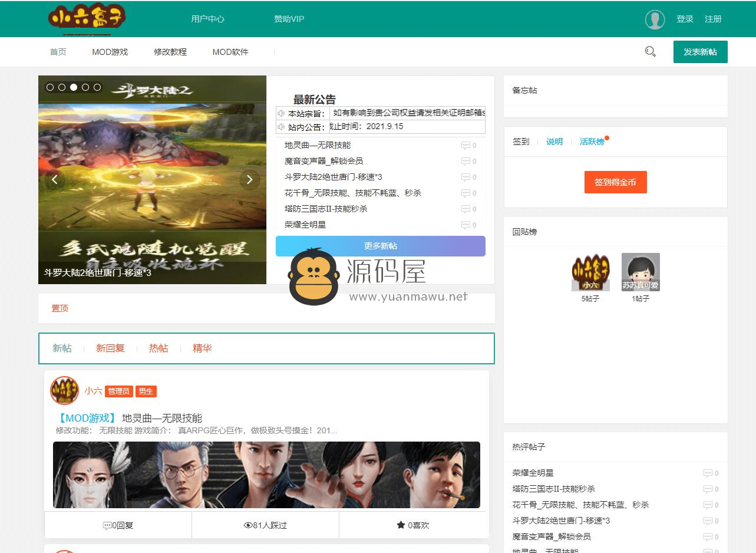
Task: Click comment icon for 魔音变声器 in 热评帖子
Action: (x=708, y=537)
